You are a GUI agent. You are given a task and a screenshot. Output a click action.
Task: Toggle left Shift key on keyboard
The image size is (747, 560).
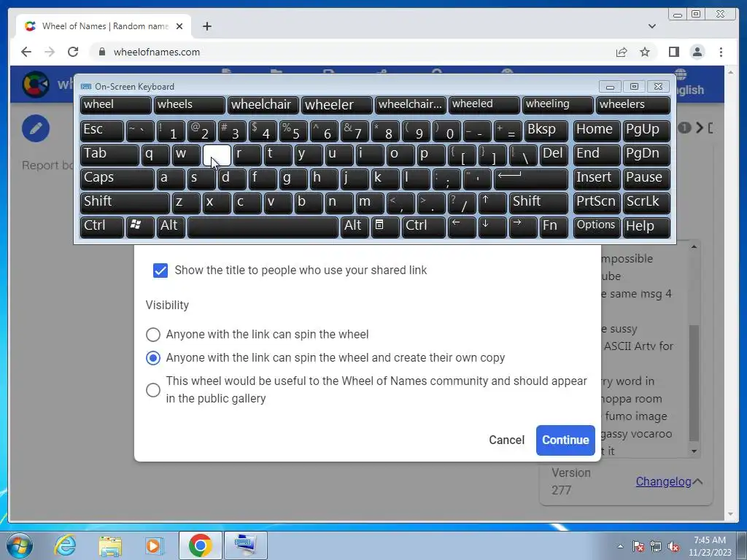point(125,203)
